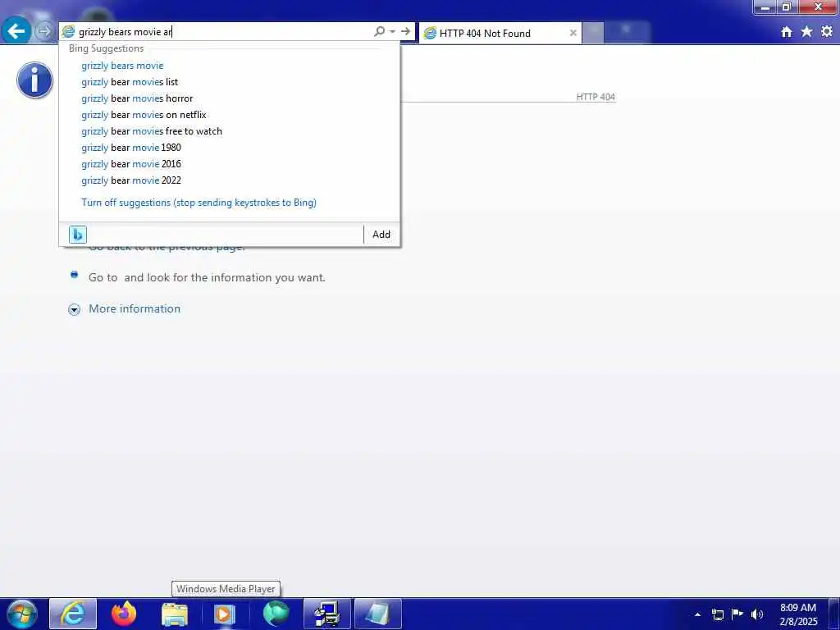This screenshot has height=630, width=840.
Task: Launch Firefox from the taskbar
Action: pyautogui.click(x=124, y=614)
